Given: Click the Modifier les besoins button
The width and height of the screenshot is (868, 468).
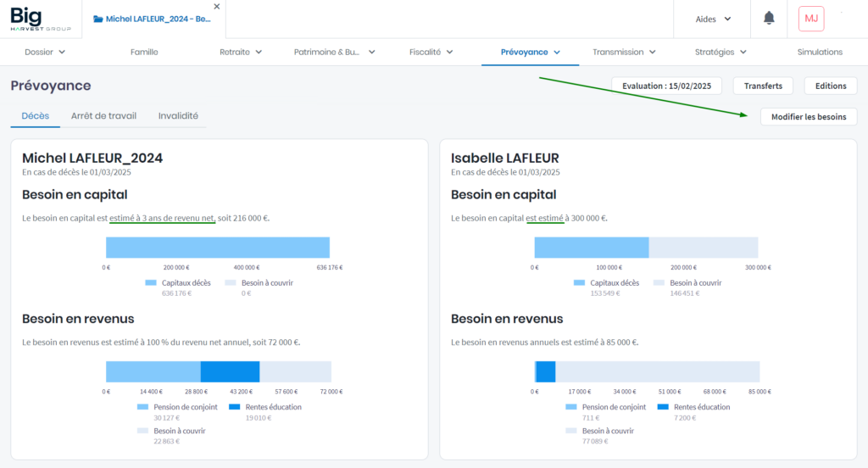Looking at the screenshot, I should (808, 117).
